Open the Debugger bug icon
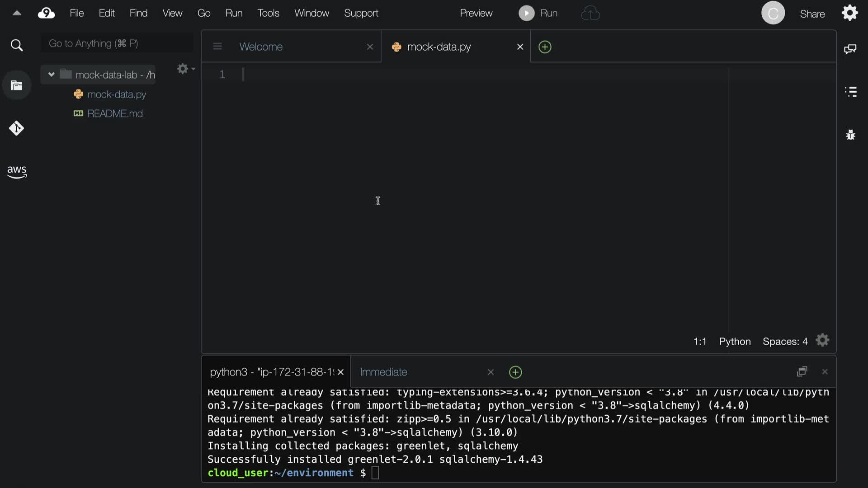 pos(850,135)
